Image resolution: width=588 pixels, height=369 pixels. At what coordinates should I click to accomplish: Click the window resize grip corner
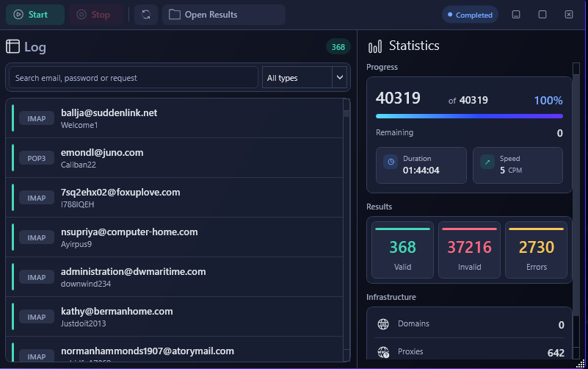(x=581, y=364)
